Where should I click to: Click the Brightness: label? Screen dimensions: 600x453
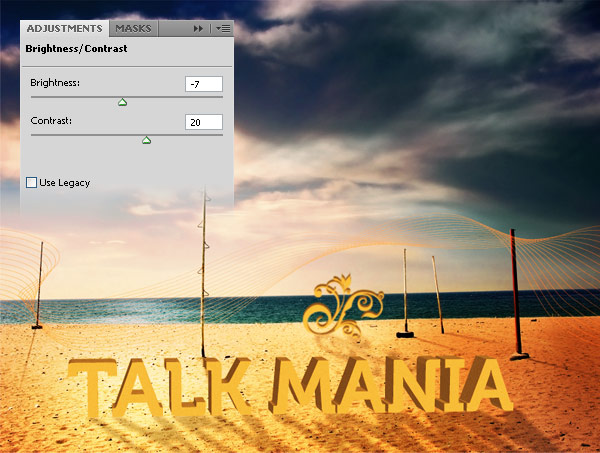(x=55, y=83)
